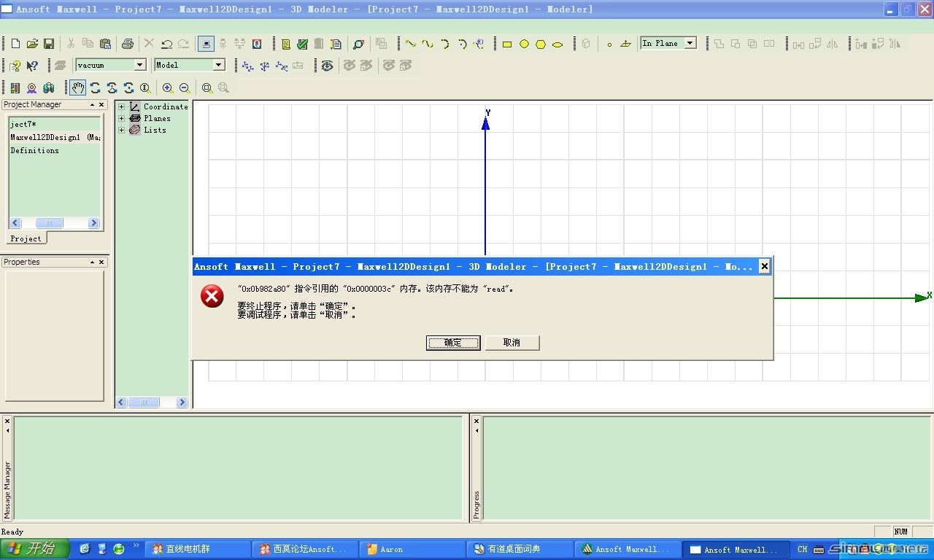
Task: Create a new project with the New icon
Action: (x=15, y=44)
